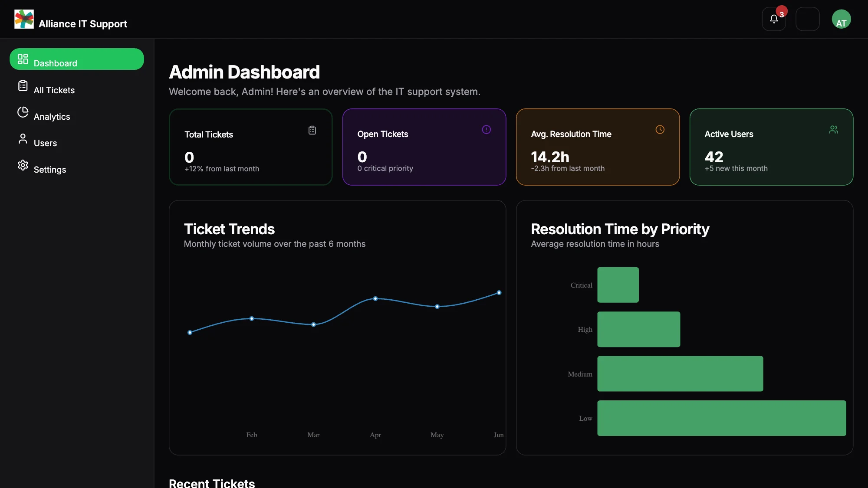
Task: Click the Total Tickets card title
Action: [x=209, y=134]
